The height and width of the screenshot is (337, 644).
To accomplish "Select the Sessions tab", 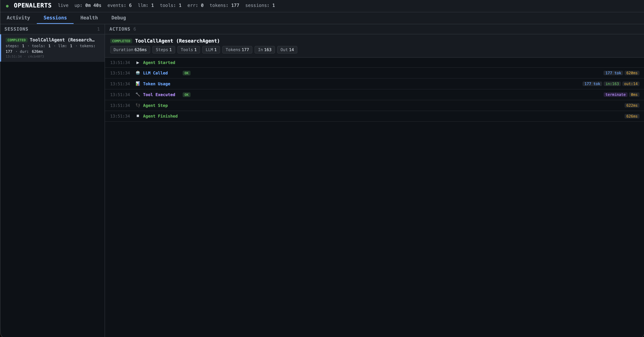I will [x=55, y=18].
